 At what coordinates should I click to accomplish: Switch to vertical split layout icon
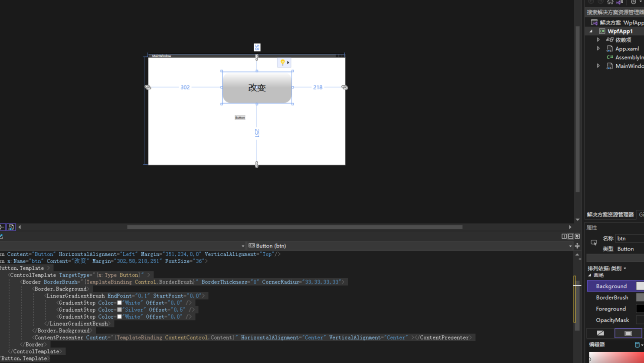564,236
